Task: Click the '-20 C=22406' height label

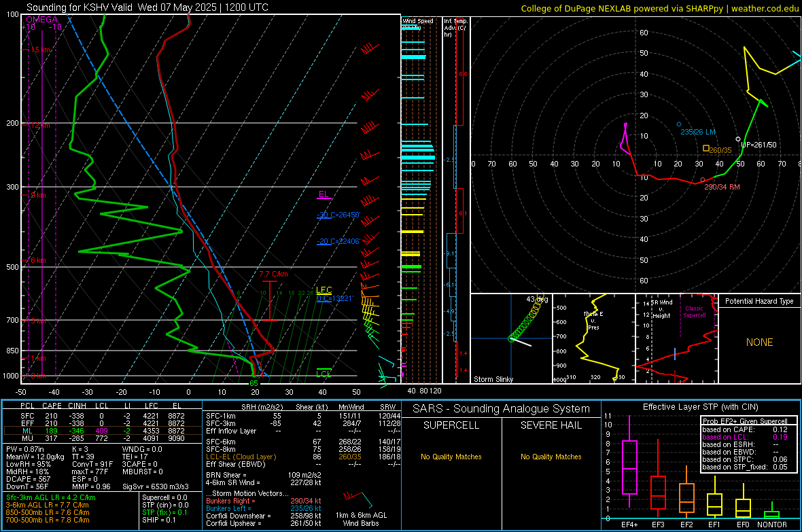Action: click(338, 241)
